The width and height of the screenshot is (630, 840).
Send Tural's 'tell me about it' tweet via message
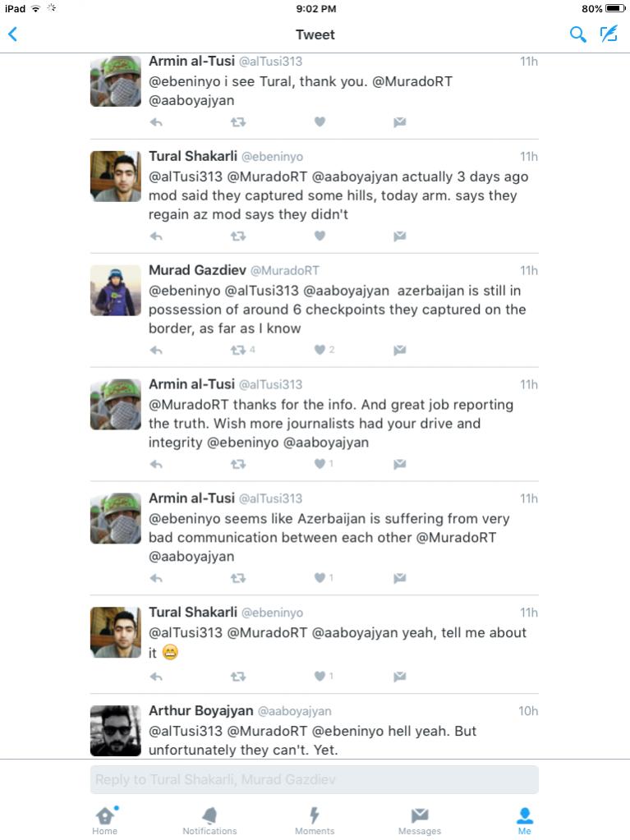coord(399,677)
